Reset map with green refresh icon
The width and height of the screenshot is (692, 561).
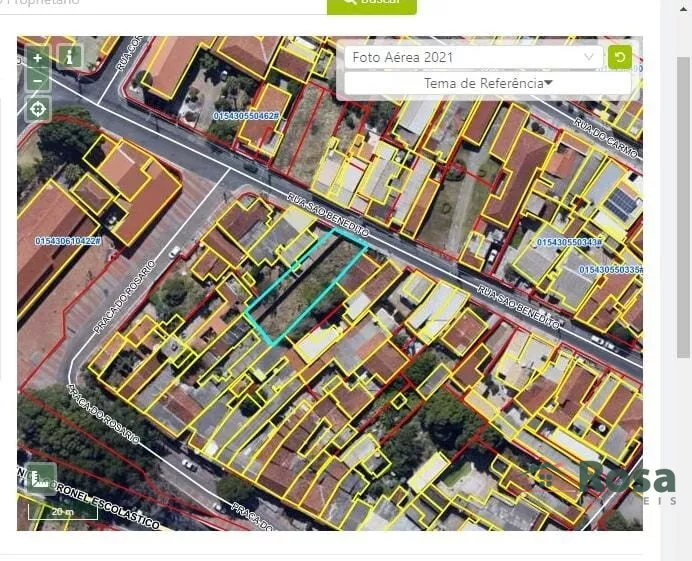(x=620, y=57)
